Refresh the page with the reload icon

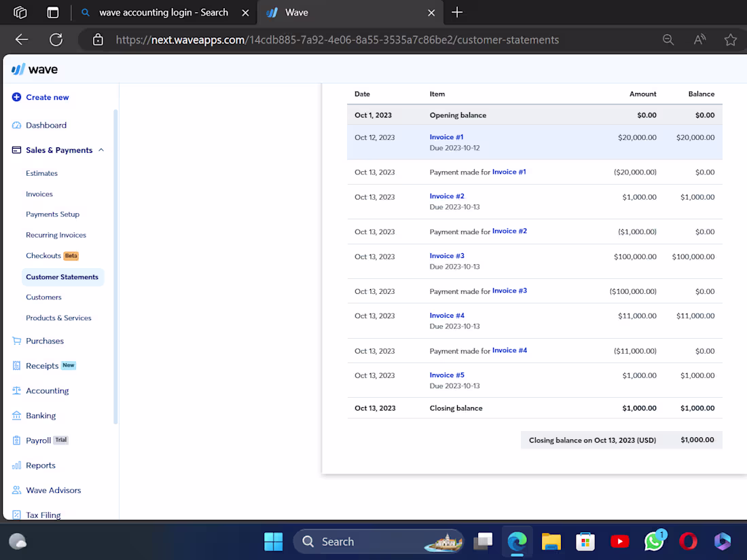point(56,39)
